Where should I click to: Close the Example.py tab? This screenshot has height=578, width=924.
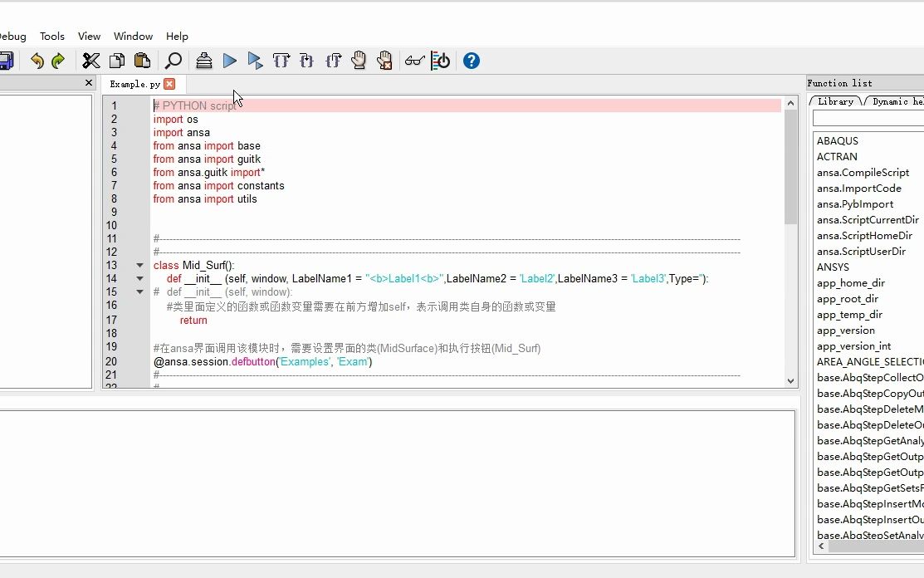(x=169, y=84)
